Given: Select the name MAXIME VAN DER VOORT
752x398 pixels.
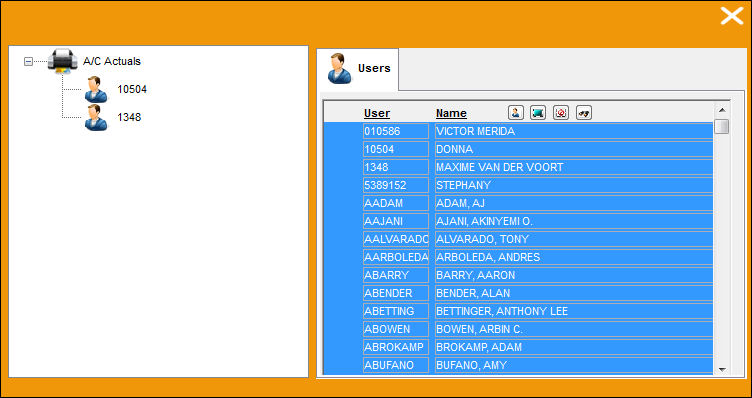Looking at the screenshot, I should [x=574, y=167].
